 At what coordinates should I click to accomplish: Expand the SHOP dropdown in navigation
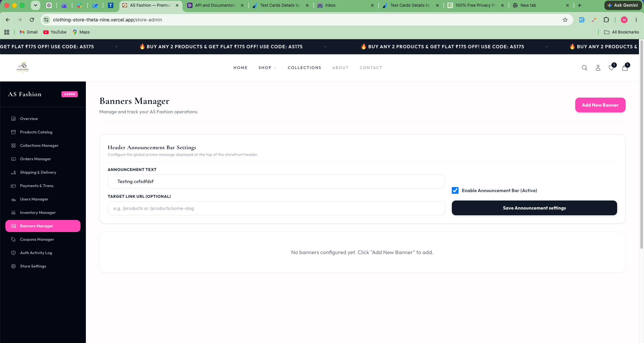tap(267, 68)
